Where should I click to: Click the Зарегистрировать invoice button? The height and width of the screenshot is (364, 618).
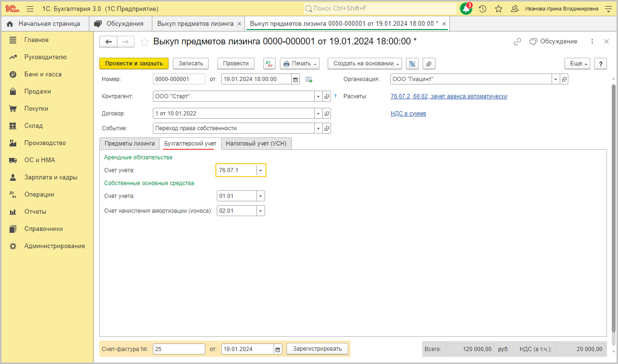point(318,349)
